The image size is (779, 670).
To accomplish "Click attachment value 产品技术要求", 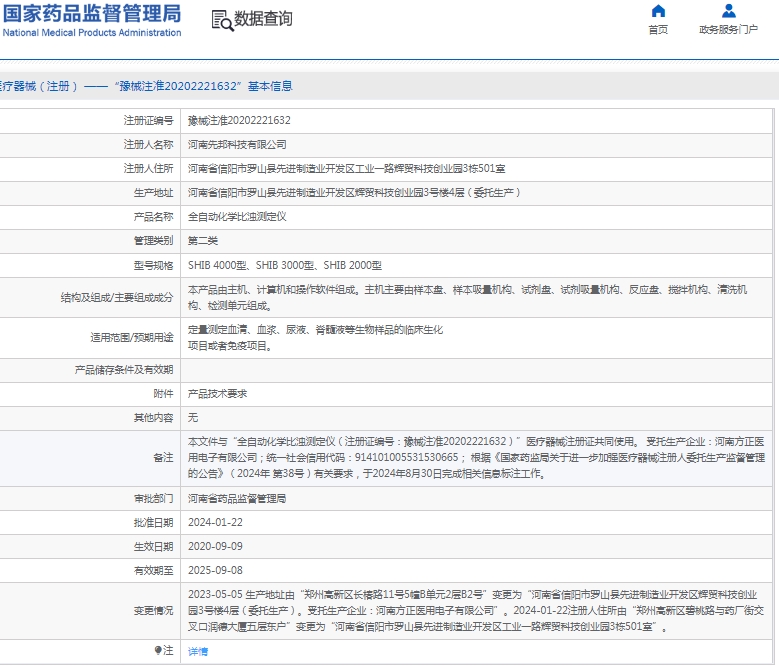I will [217, 394].
